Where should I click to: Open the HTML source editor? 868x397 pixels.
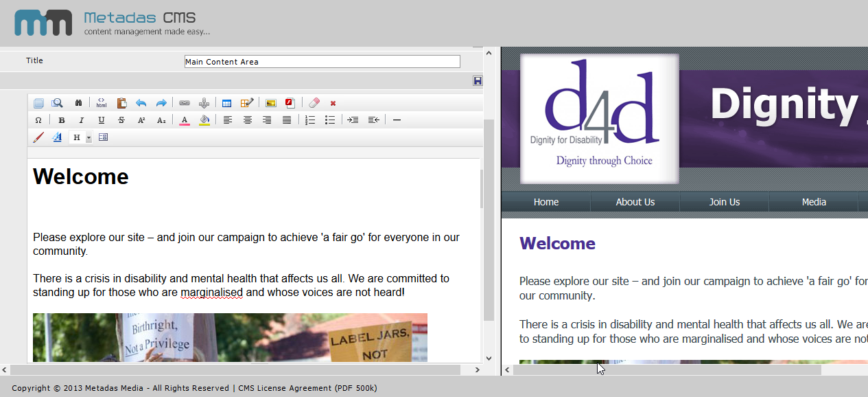point(101,102)
